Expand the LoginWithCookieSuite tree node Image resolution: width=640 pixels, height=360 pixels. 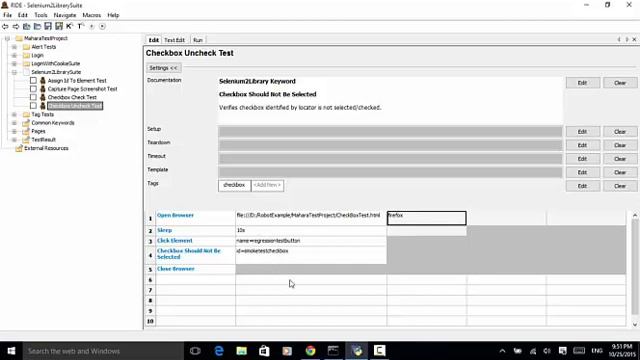[x=14, y=64]
